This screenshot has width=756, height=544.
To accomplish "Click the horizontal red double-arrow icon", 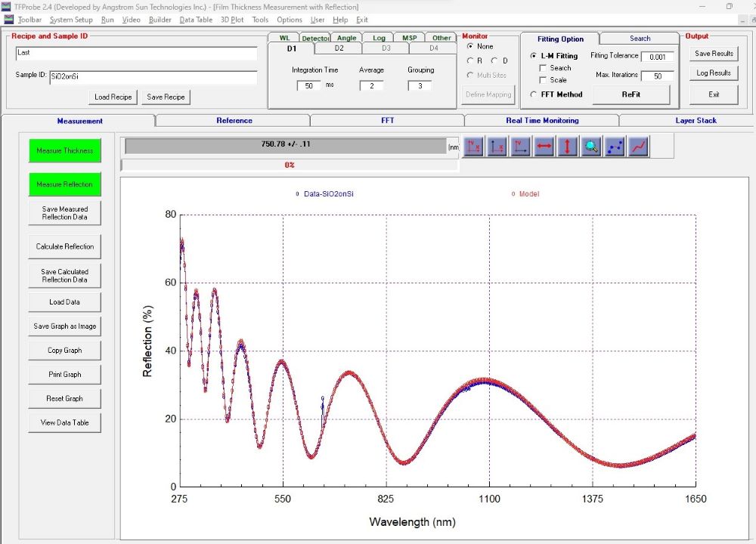I will point(544,146).
